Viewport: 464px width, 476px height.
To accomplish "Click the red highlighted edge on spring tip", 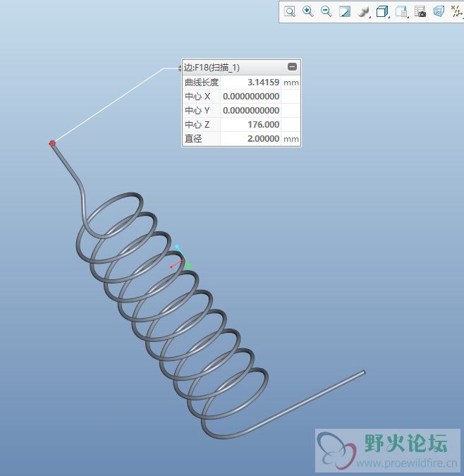I will (52, 143).
